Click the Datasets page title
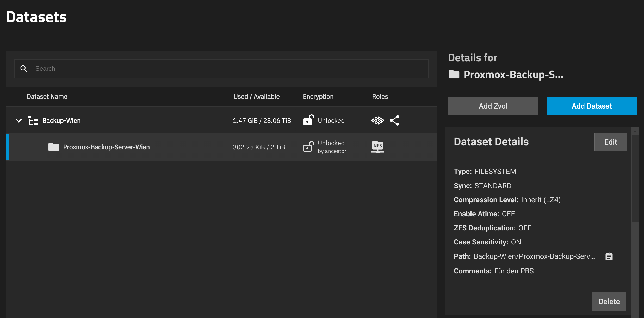 [x=36, y=17]
